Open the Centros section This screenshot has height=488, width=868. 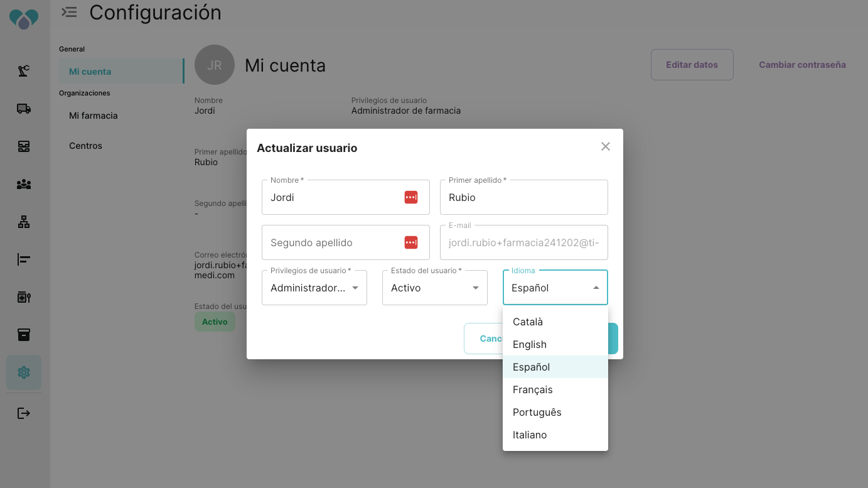tap(85, 145)
